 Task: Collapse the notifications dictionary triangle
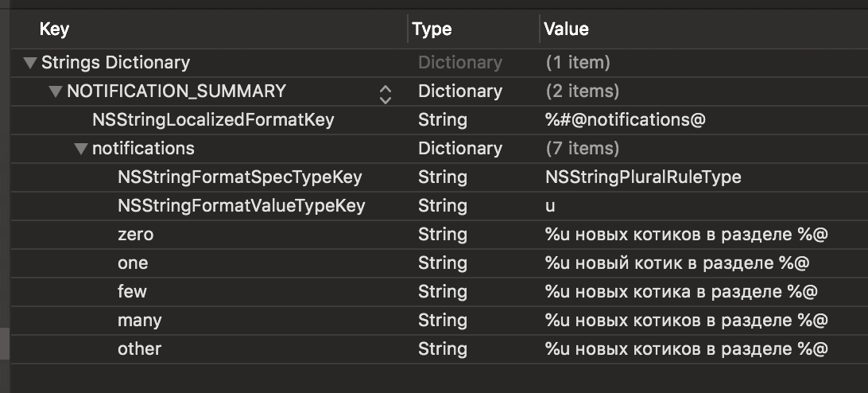pos(80,149)
